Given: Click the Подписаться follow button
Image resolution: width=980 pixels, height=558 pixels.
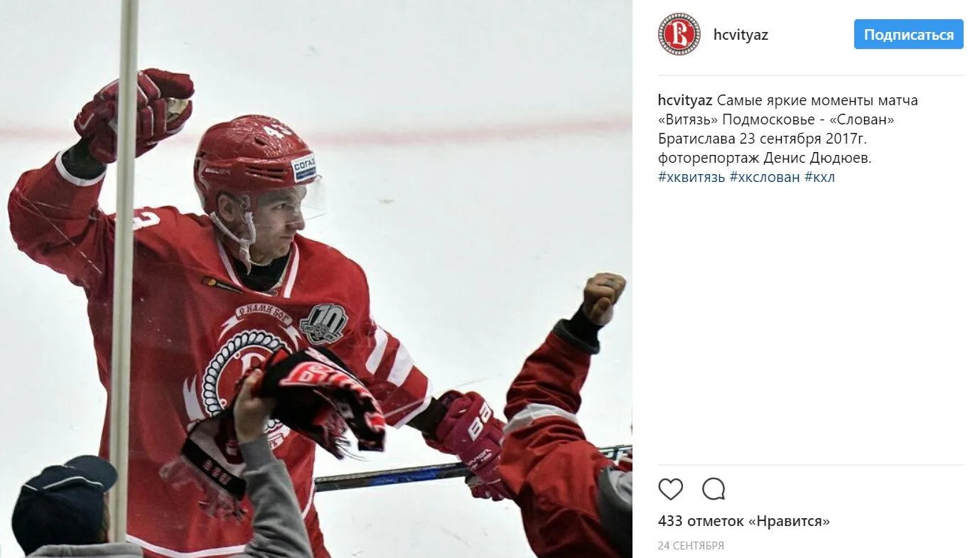Looking at the screenshot, I should point(908,34).
